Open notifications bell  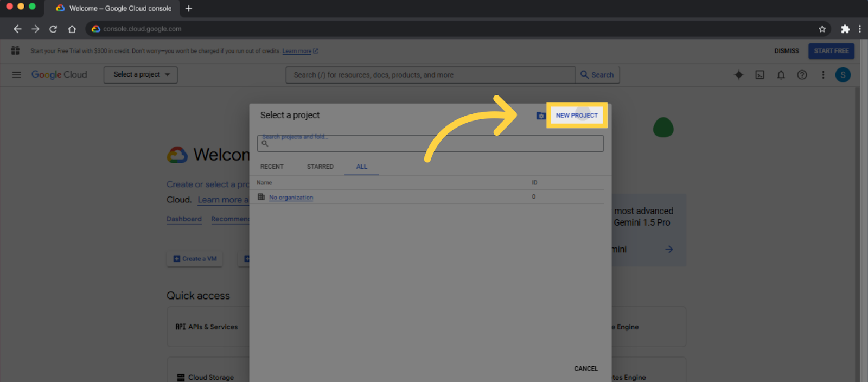(x=781, y=75)
